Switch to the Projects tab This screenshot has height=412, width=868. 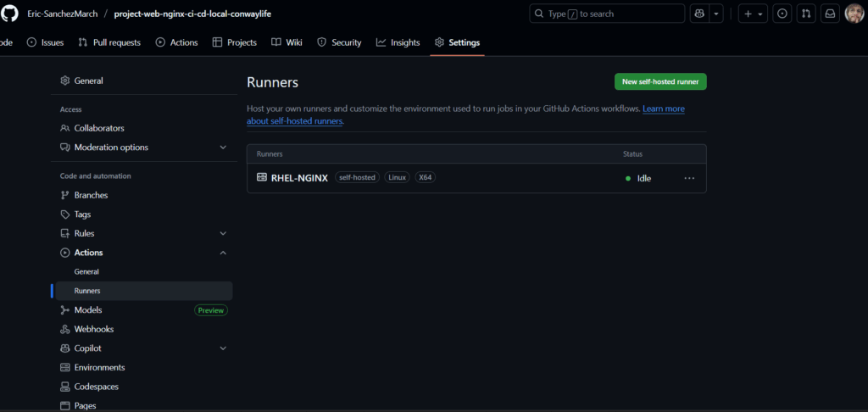[x=235, y=42]
